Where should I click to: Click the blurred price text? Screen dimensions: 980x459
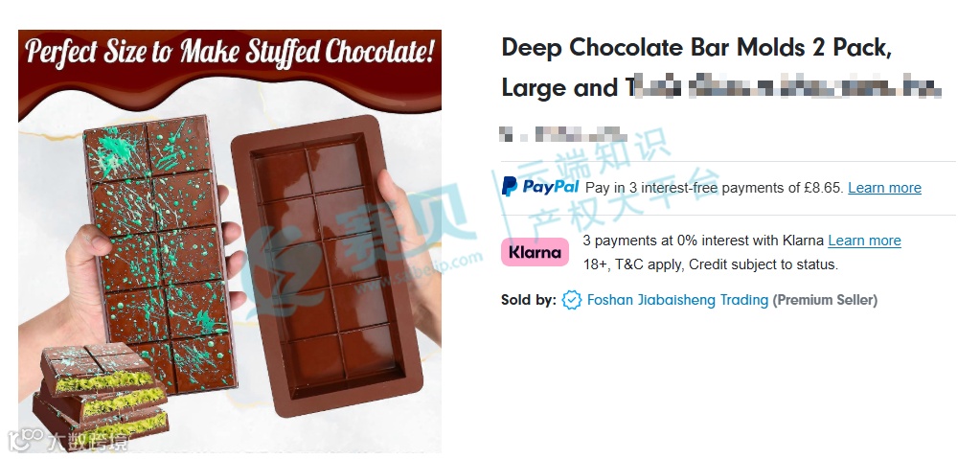[562, 134]
